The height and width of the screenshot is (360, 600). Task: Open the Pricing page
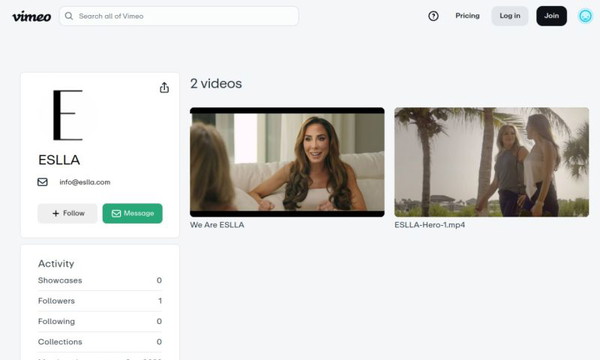(x=467, y=16)
